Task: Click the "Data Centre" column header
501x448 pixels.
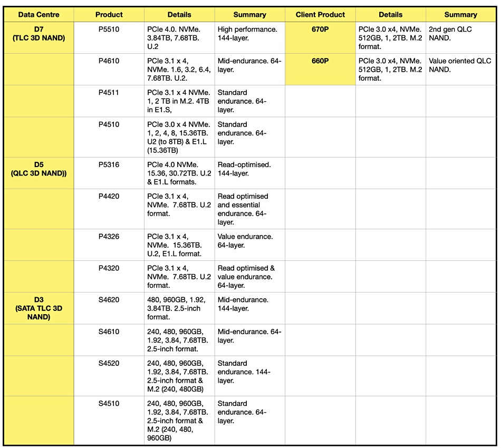Action: (38, 15)
